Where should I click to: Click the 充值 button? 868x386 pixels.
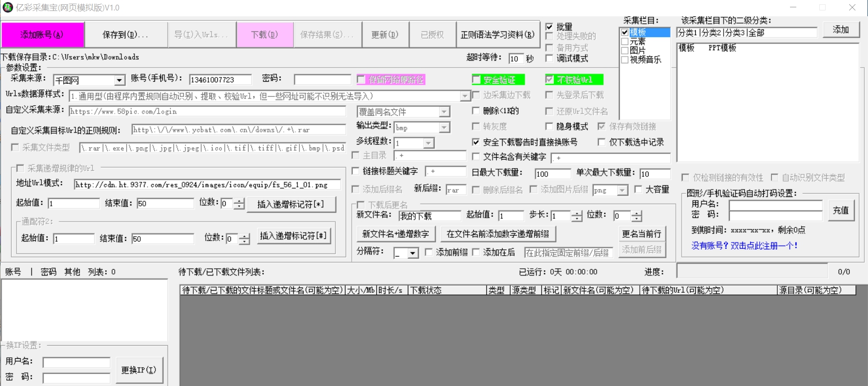pyautogui.click(x=841, y=210)
